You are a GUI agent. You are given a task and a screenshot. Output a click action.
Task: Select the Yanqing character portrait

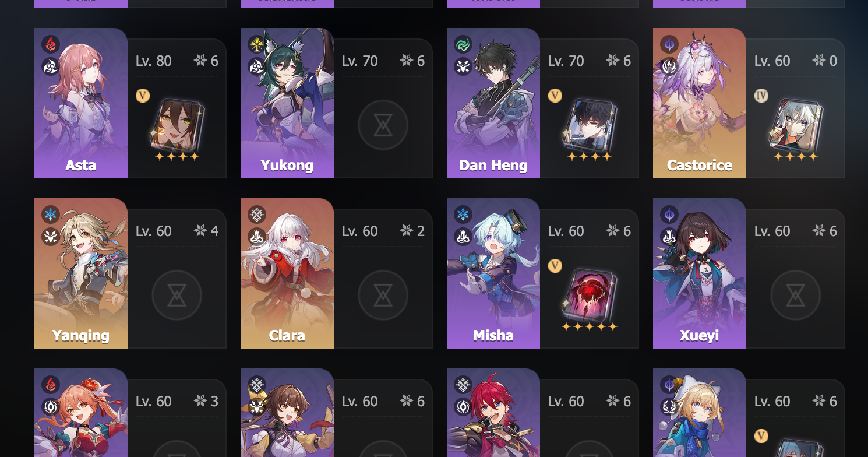pos(81,273)
